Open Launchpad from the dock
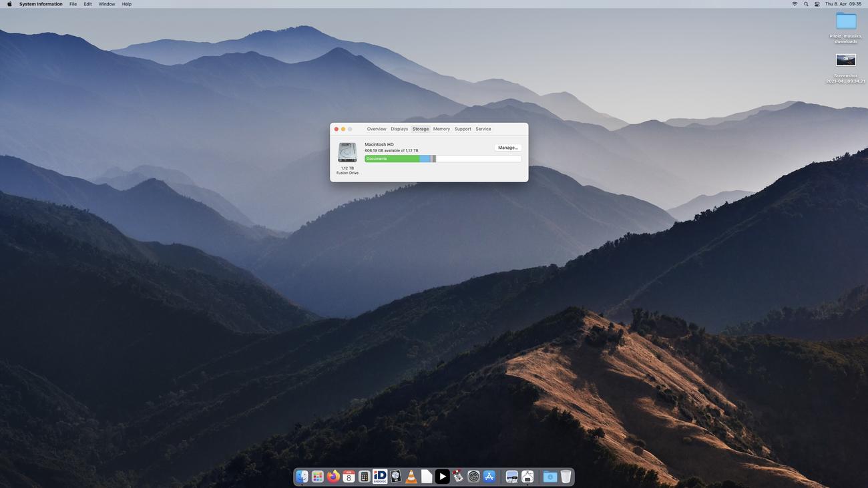This screenshot has width=868, height=488. [317, 477]
